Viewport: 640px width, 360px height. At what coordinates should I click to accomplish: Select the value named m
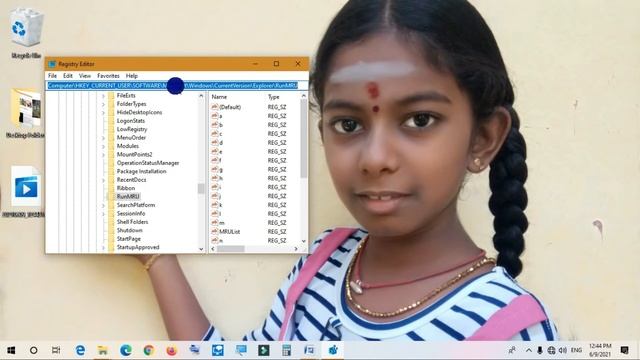222,223
